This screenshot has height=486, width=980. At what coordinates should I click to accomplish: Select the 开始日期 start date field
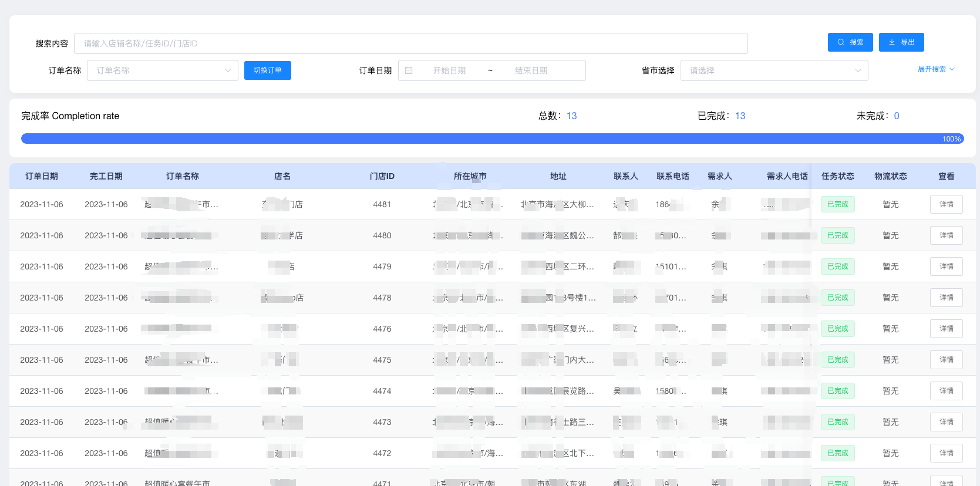(x=449, y=70)
